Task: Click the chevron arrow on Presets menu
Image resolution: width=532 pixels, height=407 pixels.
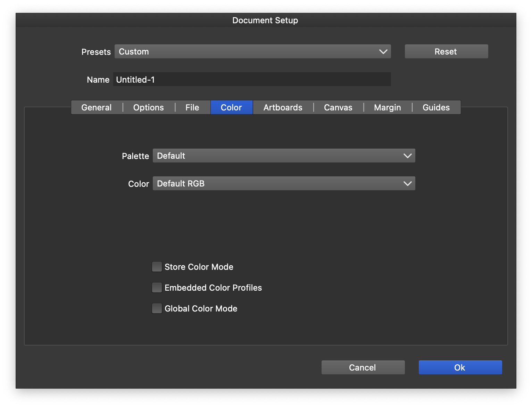Action: click(383, 52)
